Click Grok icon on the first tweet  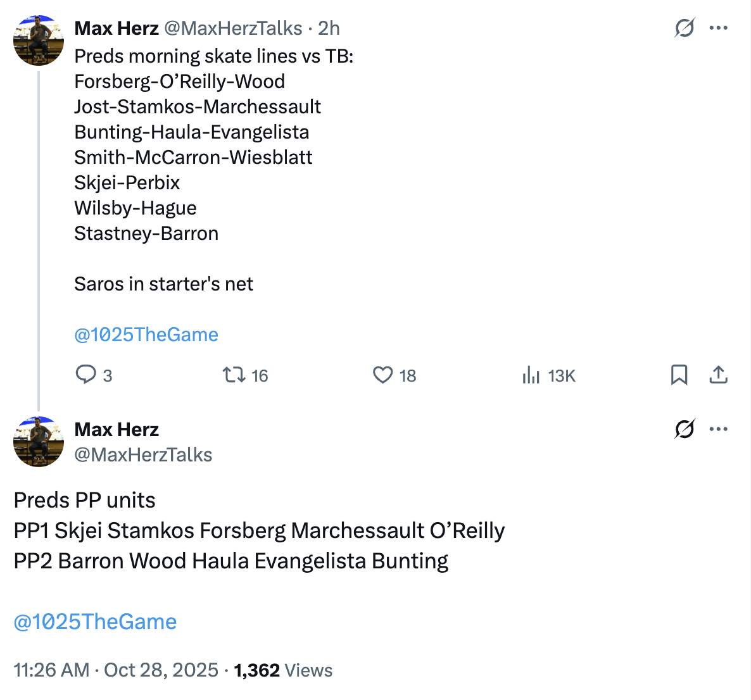coord(685,28)
